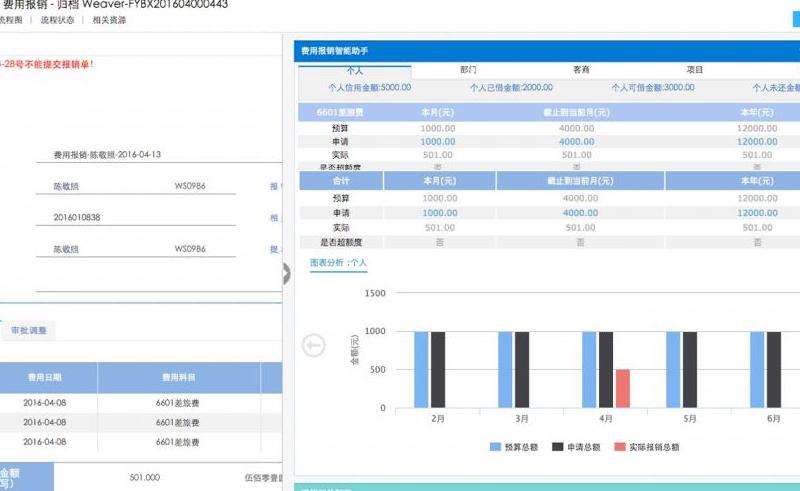Click the 审批调整 tab button
The width and height of the screenshot is (800, 491).
(28, 330)
